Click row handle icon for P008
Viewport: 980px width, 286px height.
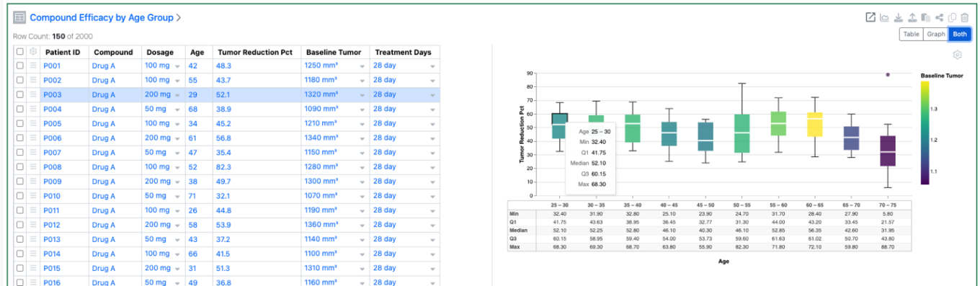point(33,167)
